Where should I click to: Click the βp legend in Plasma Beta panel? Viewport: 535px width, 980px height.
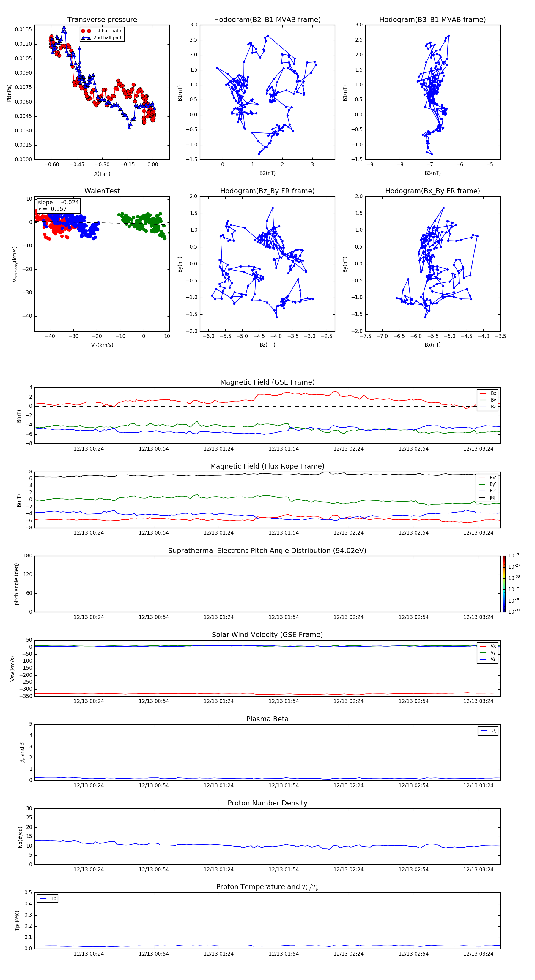[488, 731]
